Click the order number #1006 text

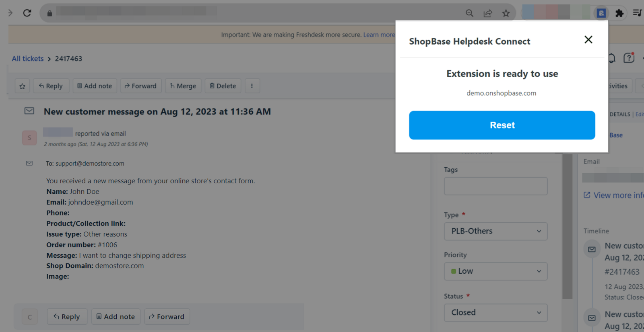[107, 245]
